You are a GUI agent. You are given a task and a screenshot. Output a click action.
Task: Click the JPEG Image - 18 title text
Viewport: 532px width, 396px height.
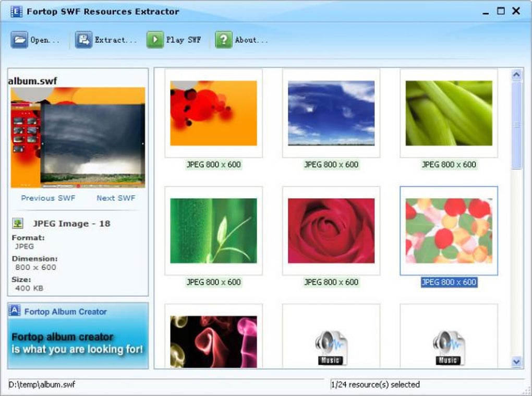point(71,224)
